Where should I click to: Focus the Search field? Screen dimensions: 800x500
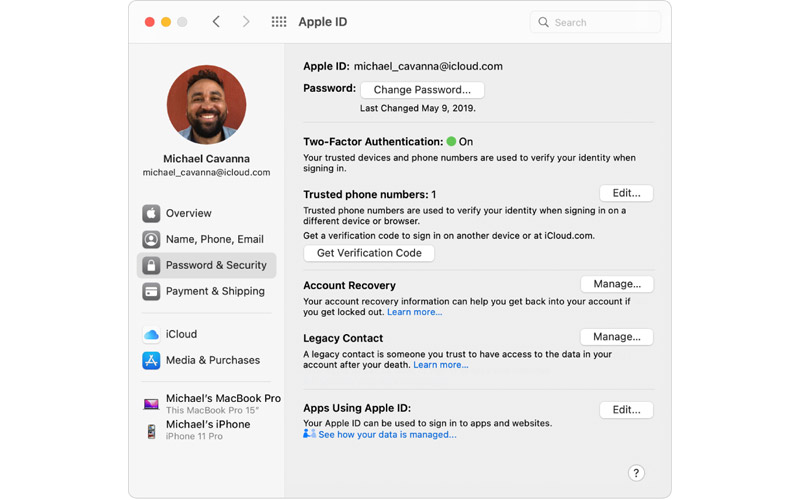(595, 22)
